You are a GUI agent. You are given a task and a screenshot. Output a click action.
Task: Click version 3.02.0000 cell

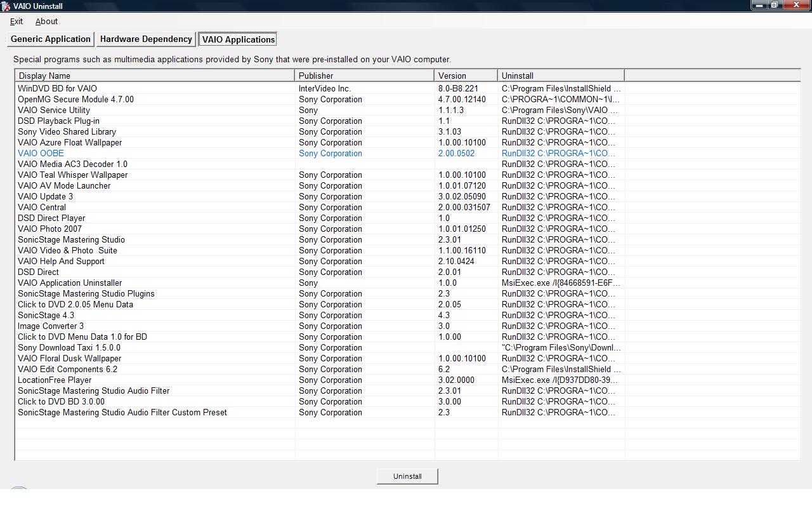pos(456,380)
